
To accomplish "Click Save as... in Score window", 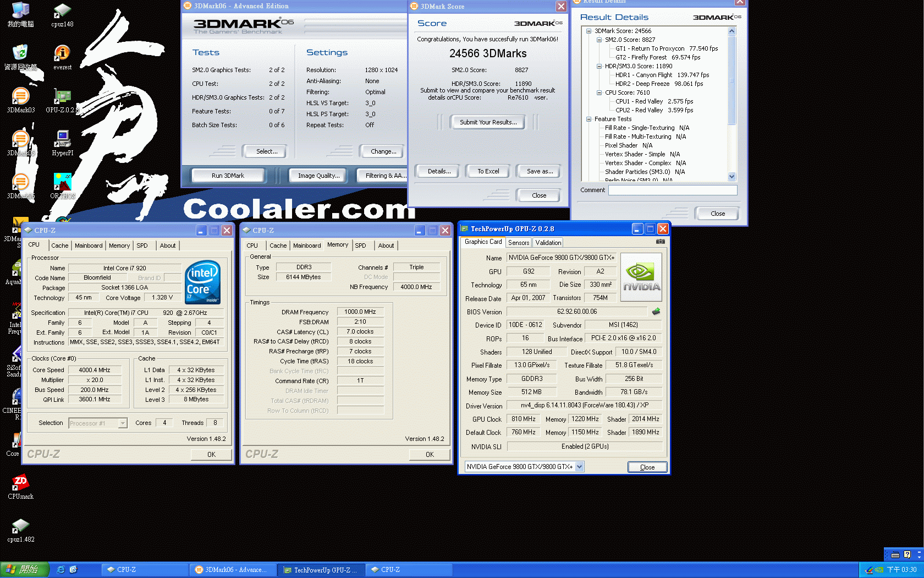I will (540, 171).
